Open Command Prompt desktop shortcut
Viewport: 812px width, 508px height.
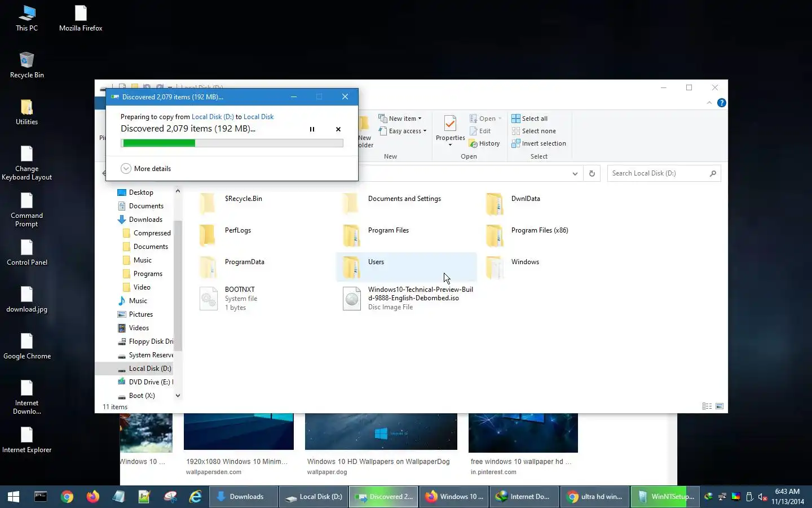(x=27, y=209)
